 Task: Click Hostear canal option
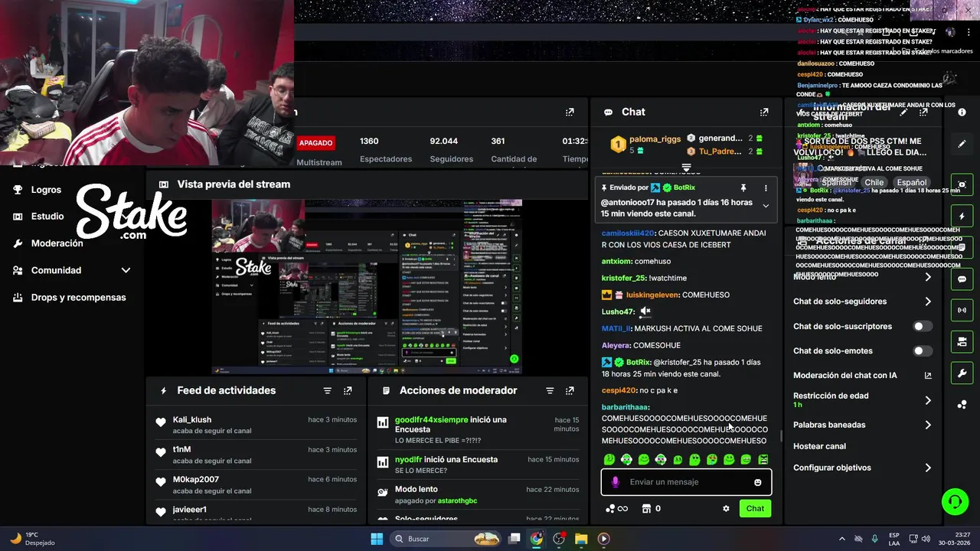click(x=819, y=446)
